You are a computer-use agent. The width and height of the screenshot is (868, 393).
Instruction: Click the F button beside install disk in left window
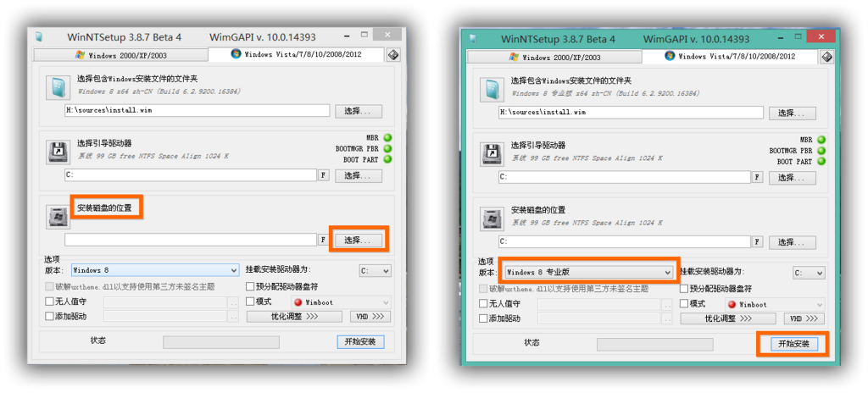324,240
